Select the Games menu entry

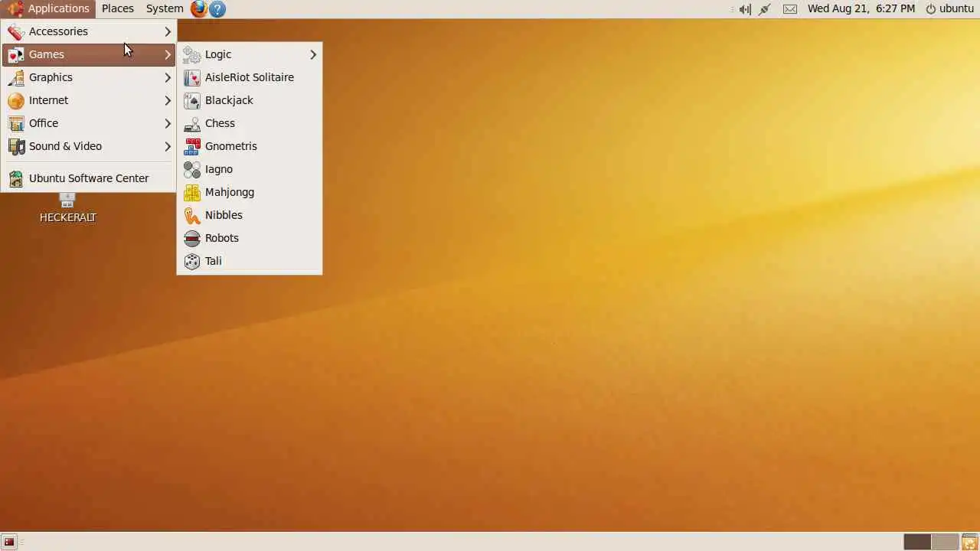(89, 54)
